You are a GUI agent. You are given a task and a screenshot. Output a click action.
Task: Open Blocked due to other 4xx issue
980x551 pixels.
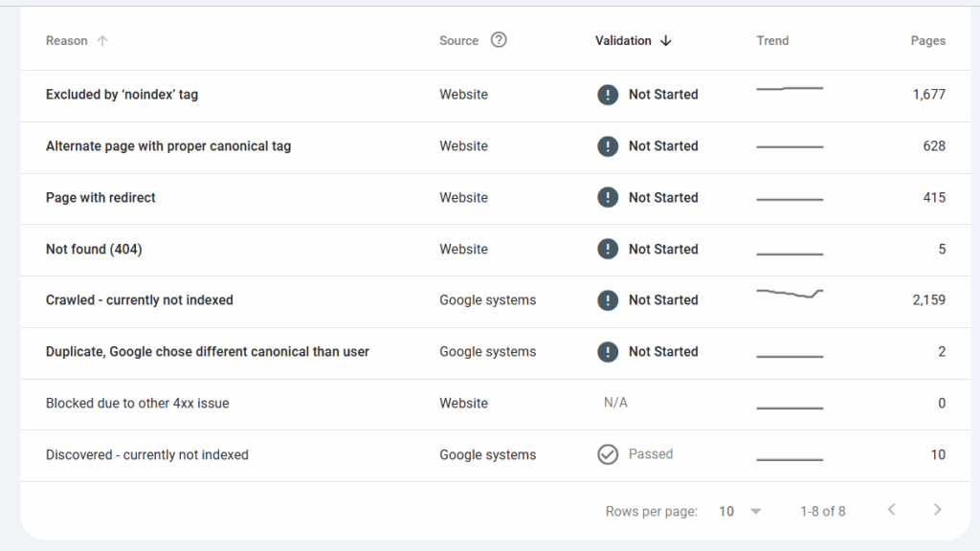tap(137, 403)
